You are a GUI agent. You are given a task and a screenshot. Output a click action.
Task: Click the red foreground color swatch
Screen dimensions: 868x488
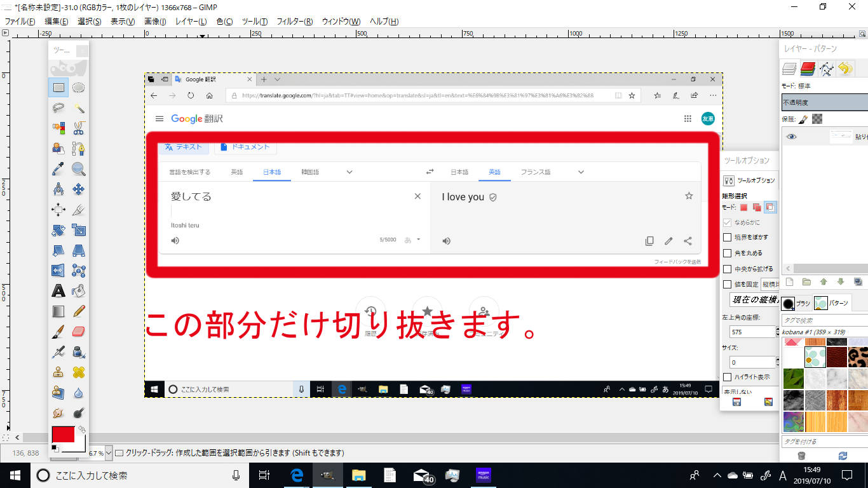click(63, 435)
